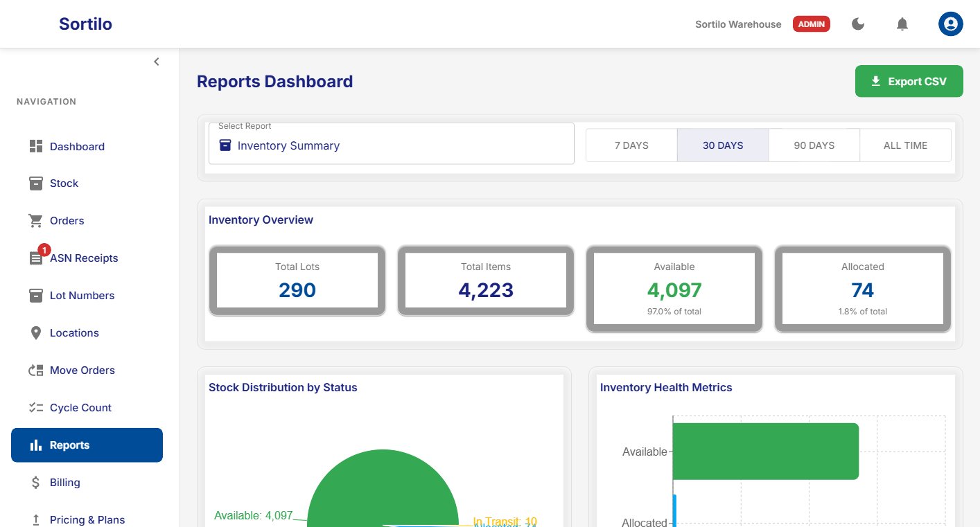Select the 30 DAYS range
Screen dimensions: 980x527
point(723,145)
